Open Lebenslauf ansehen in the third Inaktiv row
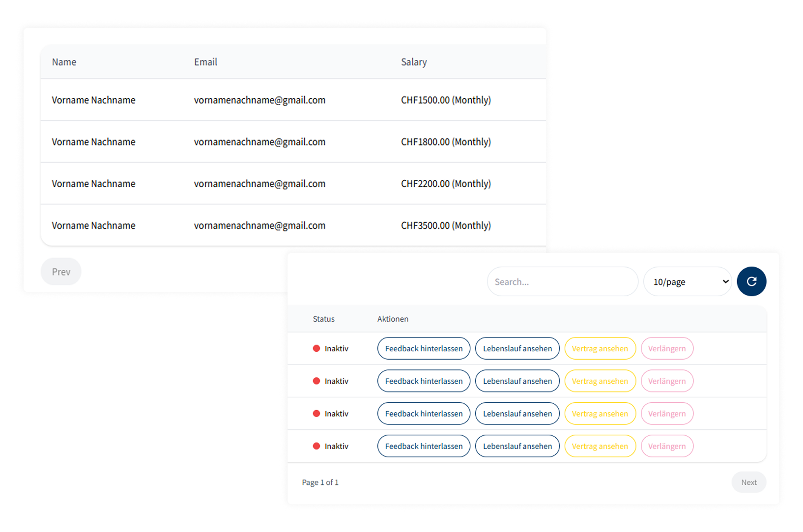The image size is (803, 532). pyautogui.click(x=517, y=414)
